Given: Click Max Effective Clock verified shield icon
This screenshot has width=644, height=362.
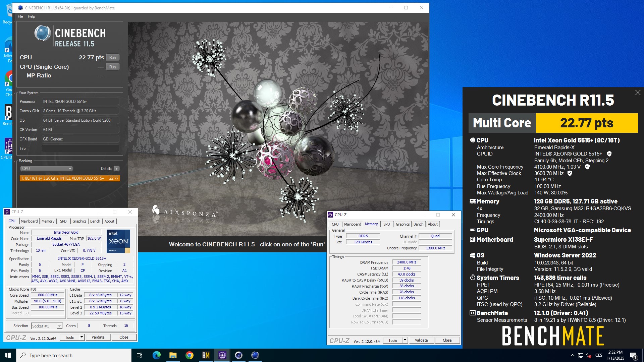Looking at the screenshot, I should pos(570,173).
